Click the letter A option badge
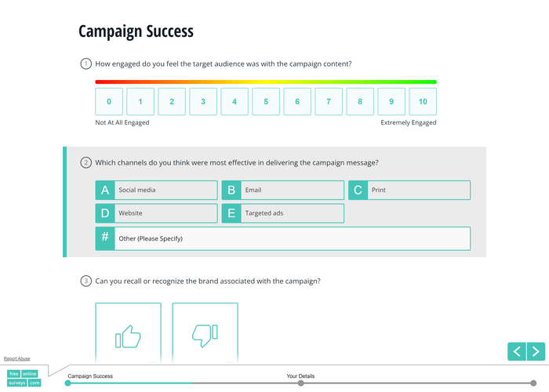This screenshot has width=549, height=392. [105, 190]
